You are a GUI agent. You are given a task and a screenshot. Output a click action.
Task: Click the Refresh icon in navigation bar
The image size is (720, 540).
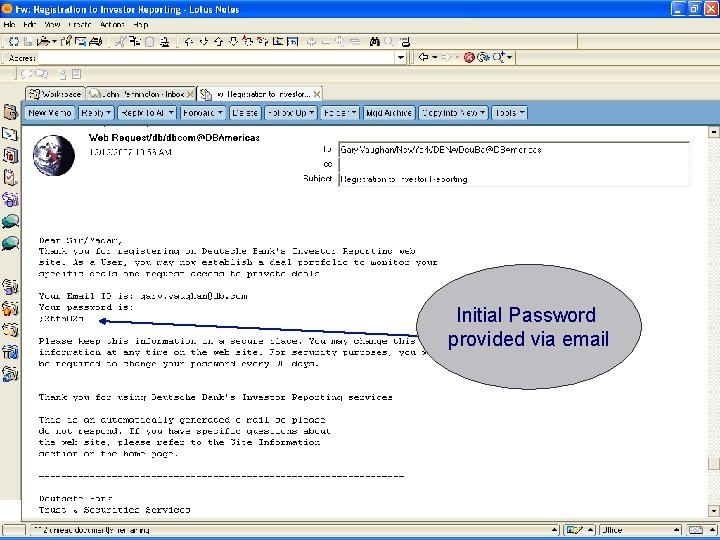(483, 57)
